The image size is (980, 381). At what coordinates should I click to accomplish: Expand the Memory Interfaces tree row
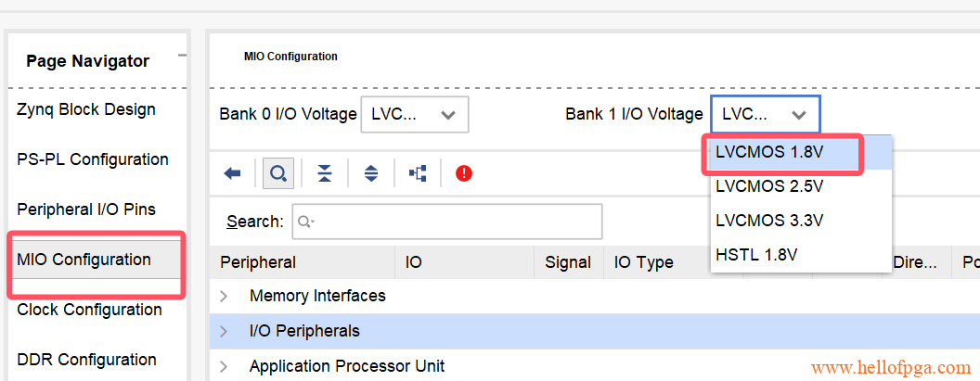click(x=224, y=297)
